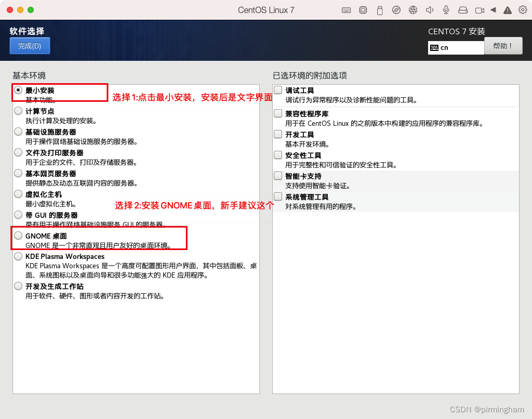The width and height of the screenshot is (532, 419).
Task: Select the 开发及生成工作站 radio button
Action: [18, 286]
